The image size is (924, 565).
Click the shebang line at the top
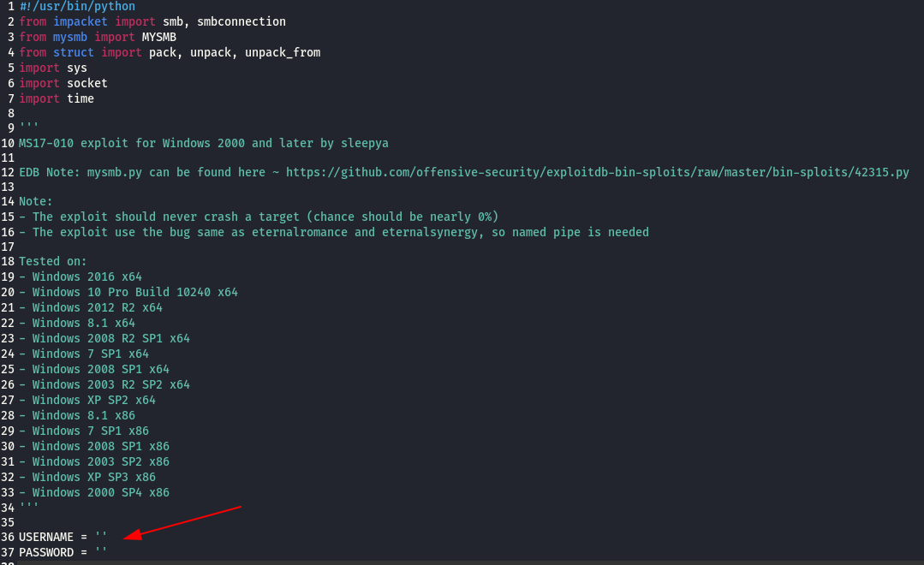tap(77, 6)
